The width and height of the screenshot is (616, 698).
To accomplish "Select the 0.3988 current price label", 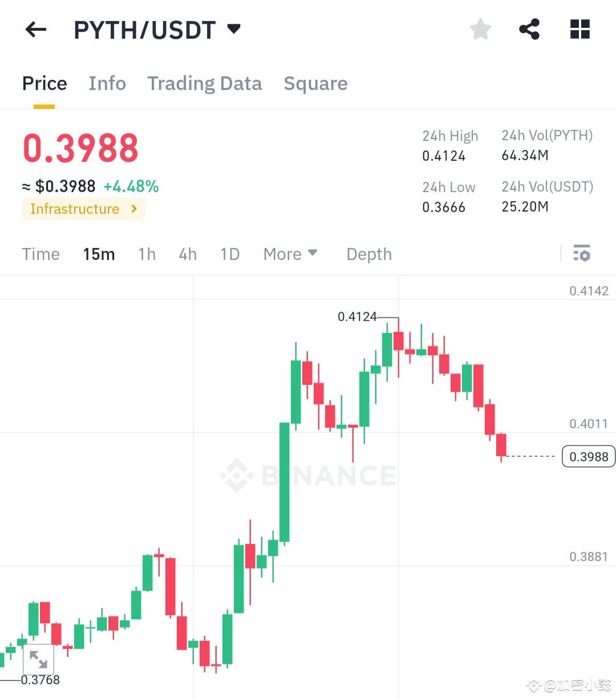I will [x=588, y=456].
